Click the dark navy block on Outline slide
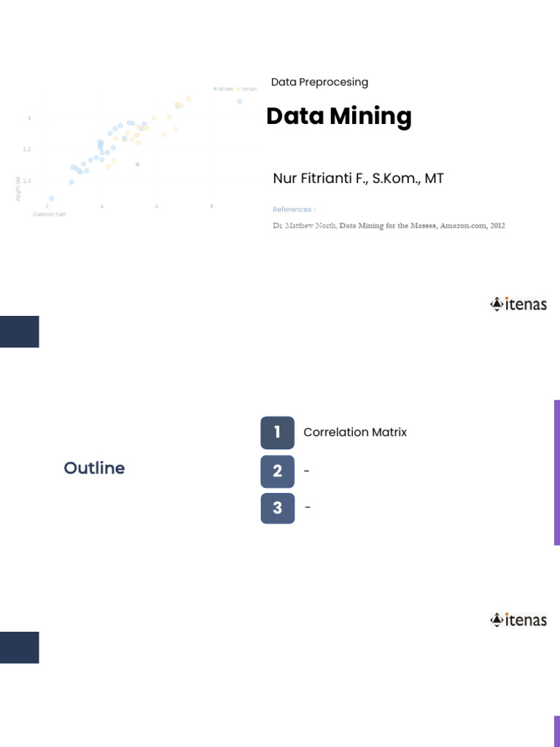 19,647
